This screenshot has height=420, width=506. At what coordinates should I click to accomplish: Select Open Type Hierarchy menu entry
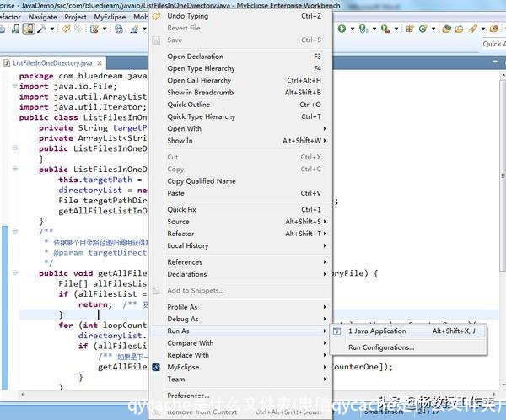(x=201, y=69)
